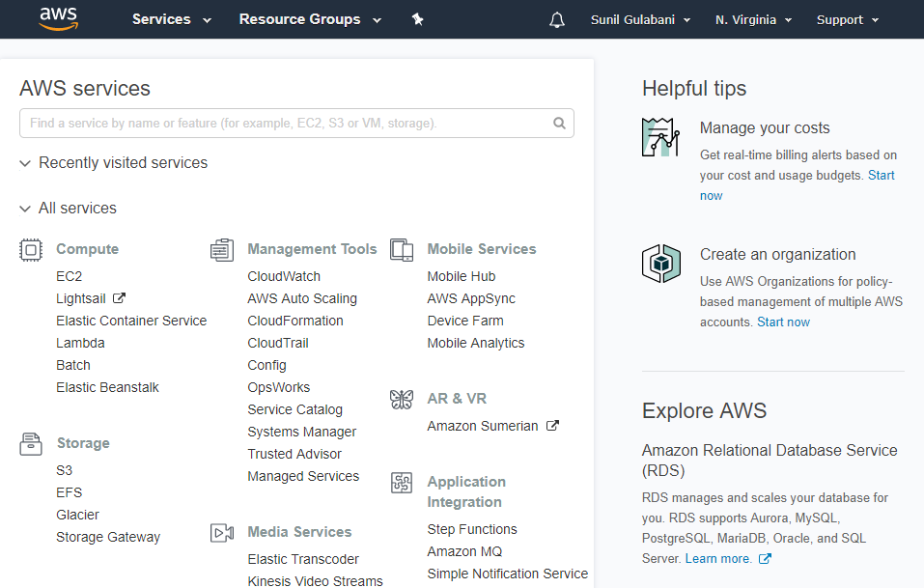Screen dimensions: 924x588
Task: Open the EFS service
Action: (x=69, y=492)
